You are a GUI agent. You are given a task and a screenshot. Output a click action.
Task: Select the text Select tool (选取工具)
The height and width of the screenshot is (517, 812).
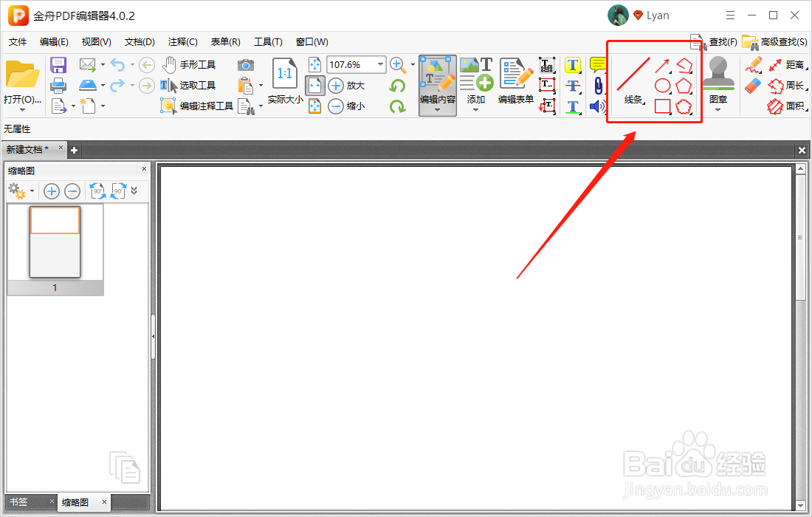tap(187, 86)
